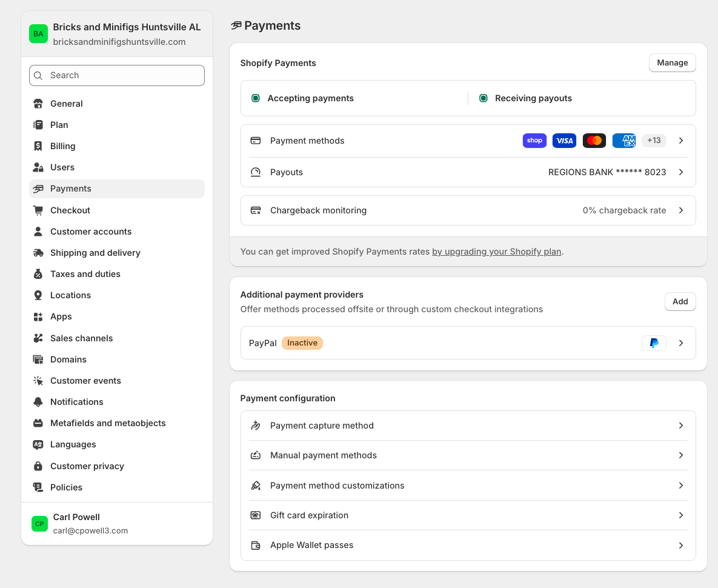Click the Visa card icon
Viewport: 718px width, 588px height.
coord(564,141)
